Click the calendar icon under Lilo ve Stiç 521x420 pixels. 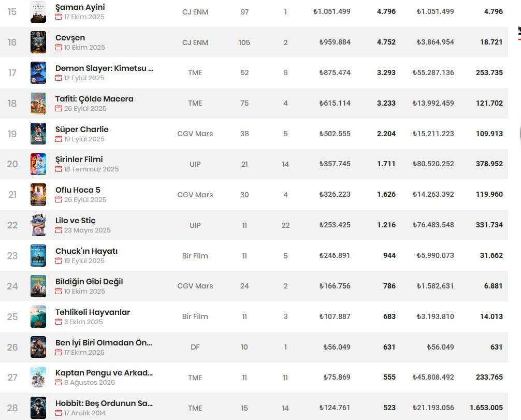tap(59, 230)
